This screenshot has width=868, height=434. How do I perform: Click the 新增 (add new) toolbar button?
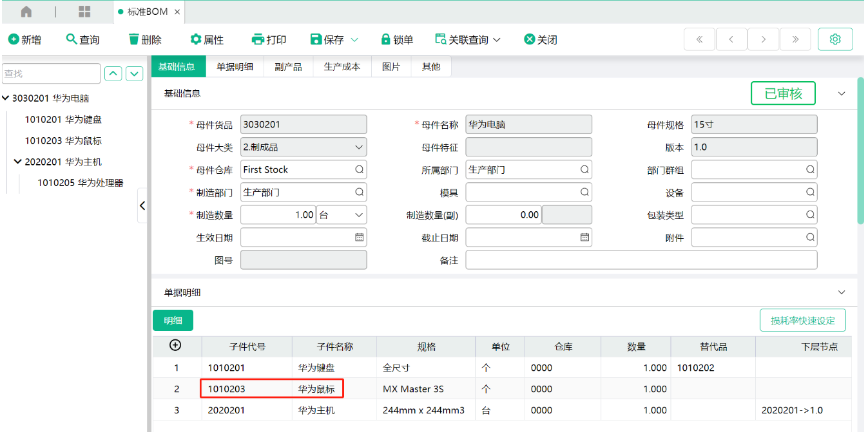tap(24, 40)
